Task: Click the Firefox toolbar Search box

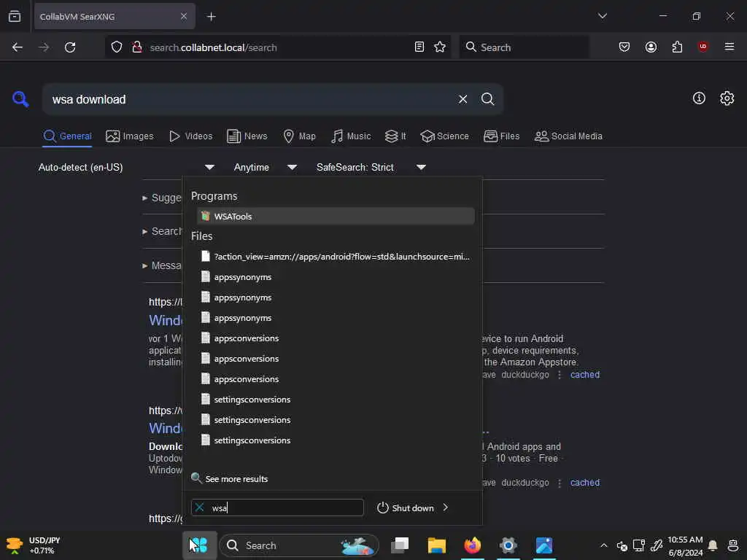Action: [x=524, y=47]
